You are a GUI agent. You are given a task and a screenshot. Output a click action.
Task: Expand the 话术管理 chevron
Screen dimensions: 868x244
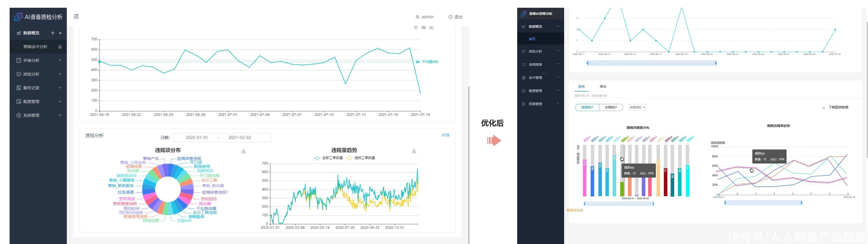[x=558, y=77]
